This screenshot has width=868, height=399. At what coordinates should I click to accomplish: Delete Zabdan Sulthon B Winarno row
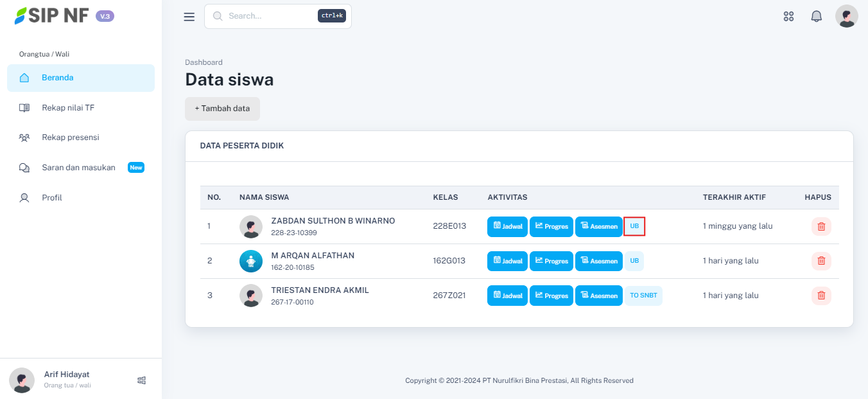tap(820, 226)
